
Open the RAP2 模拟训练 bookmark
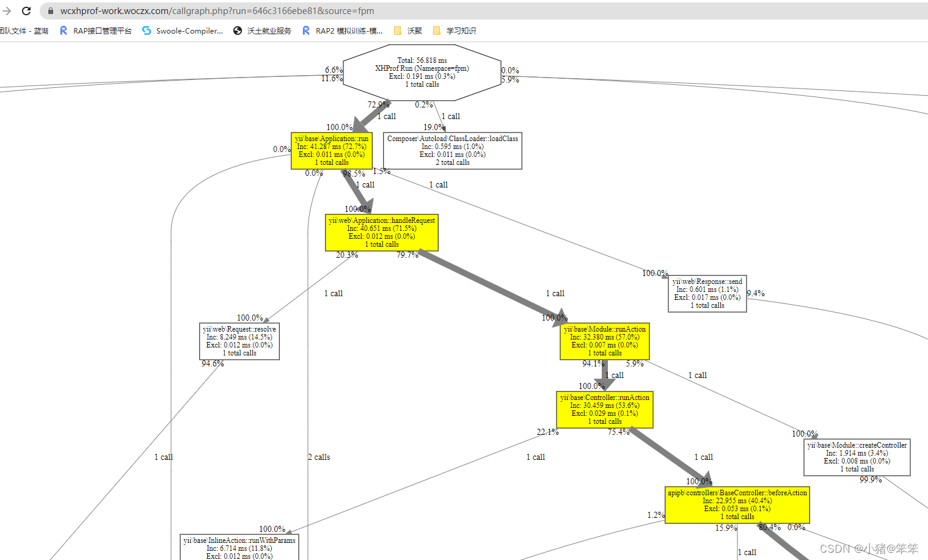(343, 31)
